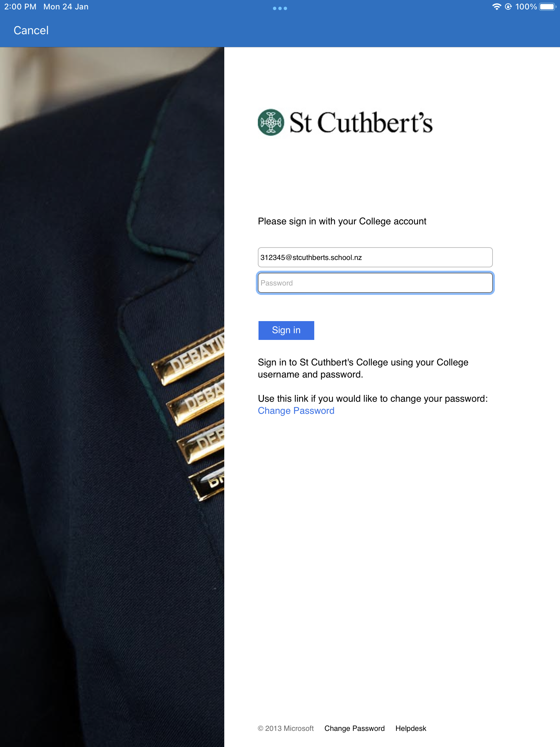Screen dimensions: 560x747
Task: Tap the battery icon in status bar
Action: pyautogui.click(x=547, y=7)
